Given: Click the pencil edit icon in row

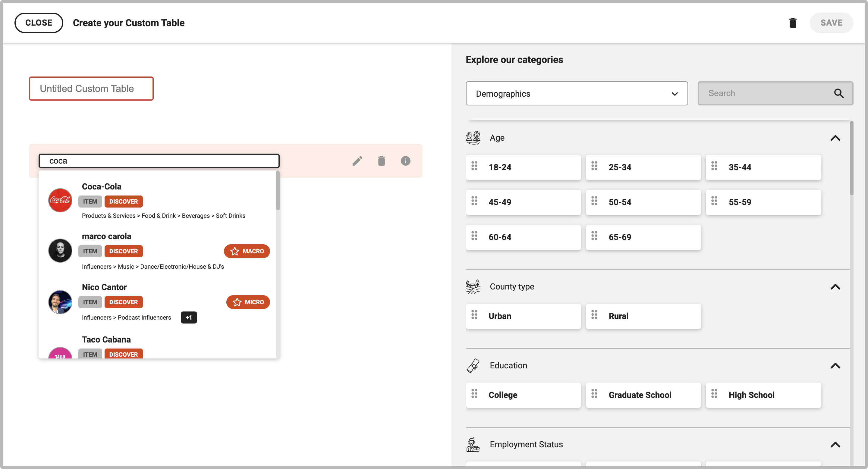Looking at the screenshot, I should coord(357,161).
